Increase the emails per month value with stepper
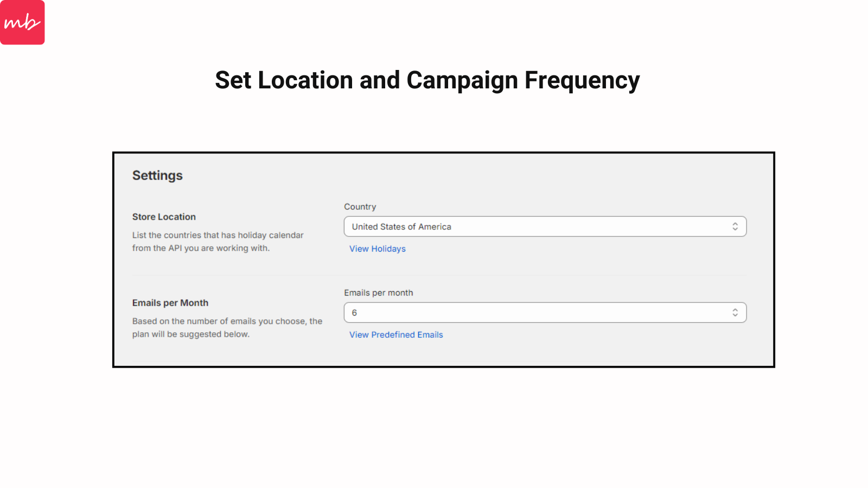Viewport: 868px width, 488px height. point(735,310)
